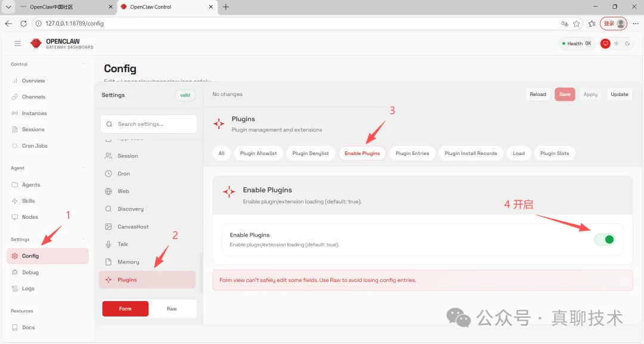Switch config editor to Raw view
The image size is (644, 344).
pyautogui.click(x=172, y=309)
